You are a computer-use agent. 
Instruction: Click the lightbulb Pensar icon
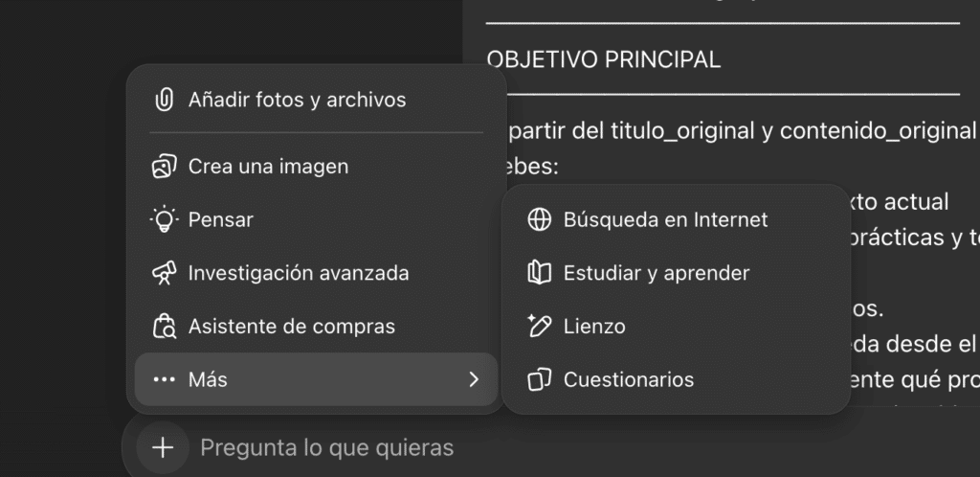tap(164, 220)
